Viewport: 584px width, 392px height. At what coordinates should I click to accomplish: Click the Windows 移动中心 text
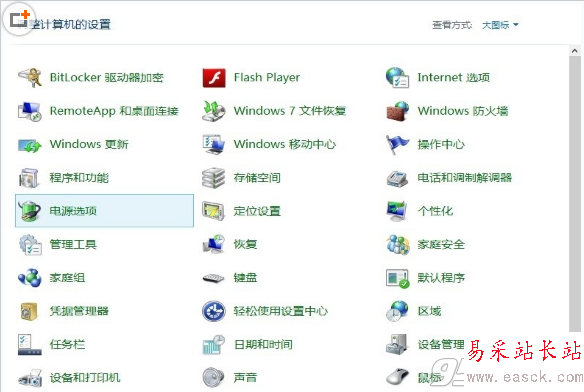coord(285,144)
